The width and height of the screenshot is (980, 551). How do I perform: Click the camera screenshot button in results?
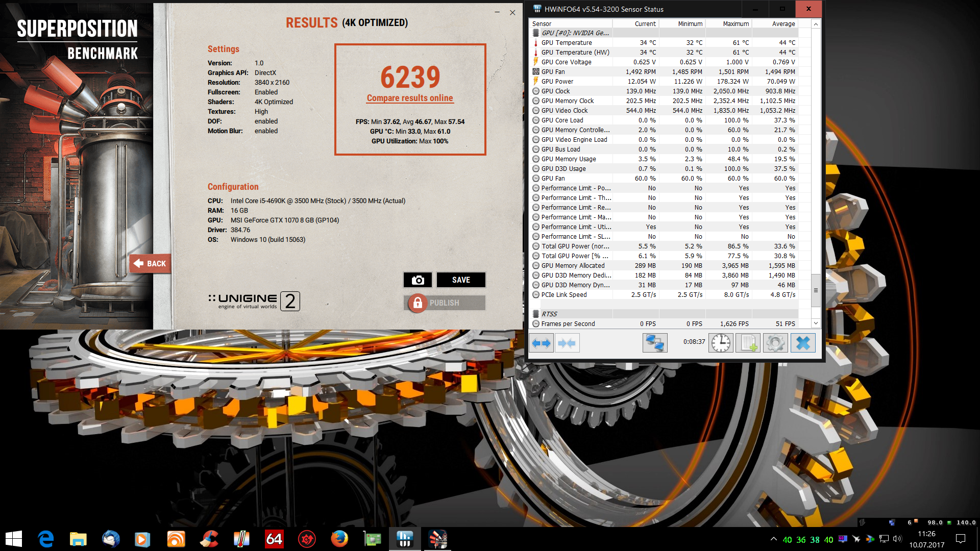tap(418, 280)
